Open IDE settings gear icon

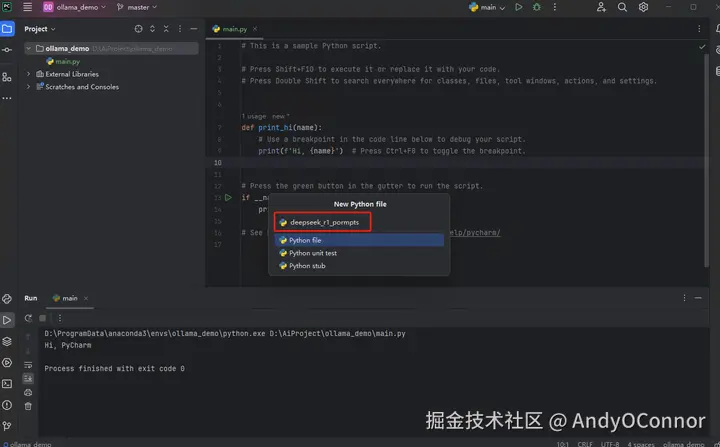tap(643, 7)
